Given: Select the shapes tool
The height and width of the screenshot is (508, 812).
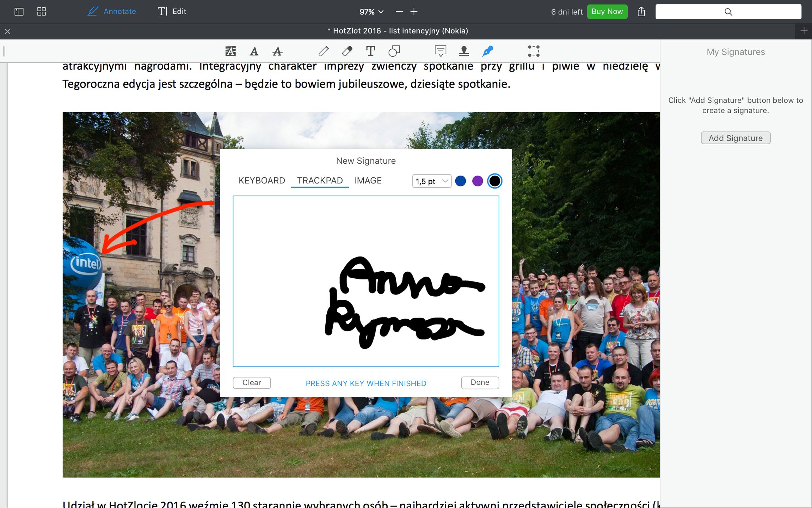Looking at the screenshot, I should tap(394, 51).
